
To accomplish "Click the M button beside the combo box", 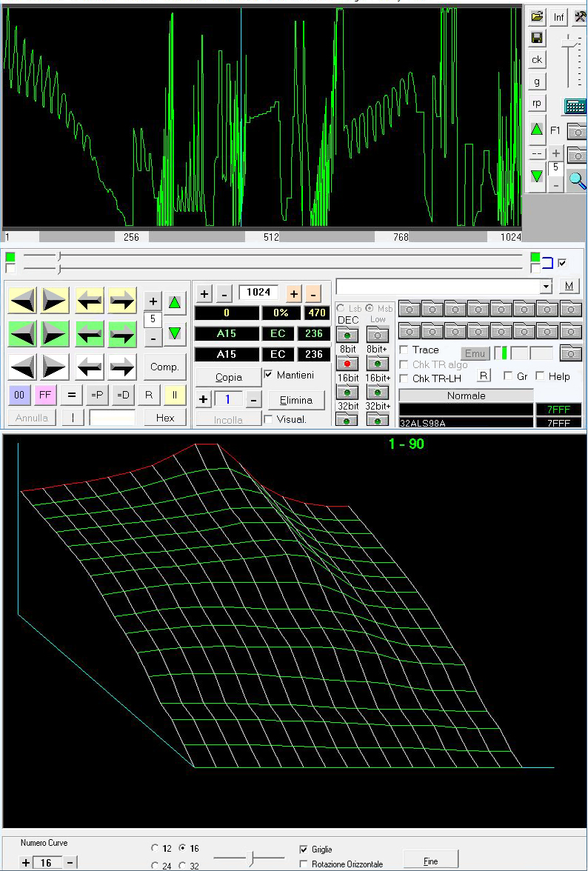I will coord(569,286).
